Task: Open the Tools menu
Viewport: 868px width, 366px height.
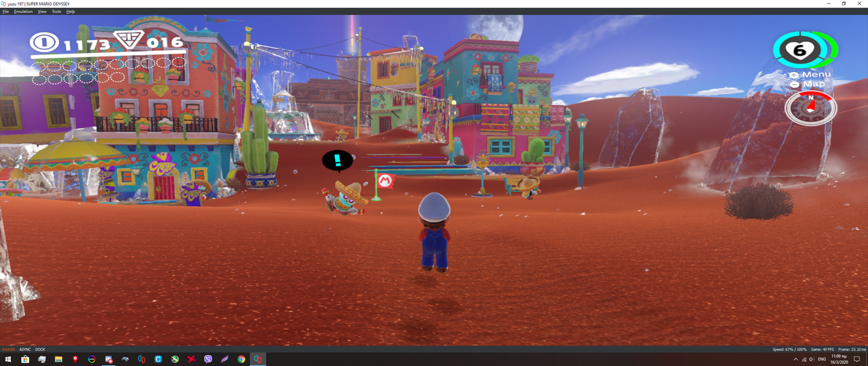Action: (x=56, y=12)
